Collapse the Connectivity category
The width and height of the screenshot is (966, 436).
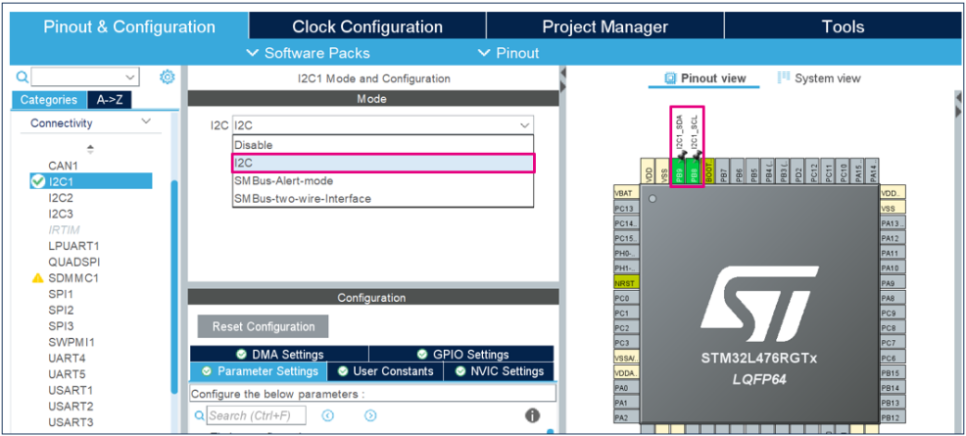tap(146, 122)
